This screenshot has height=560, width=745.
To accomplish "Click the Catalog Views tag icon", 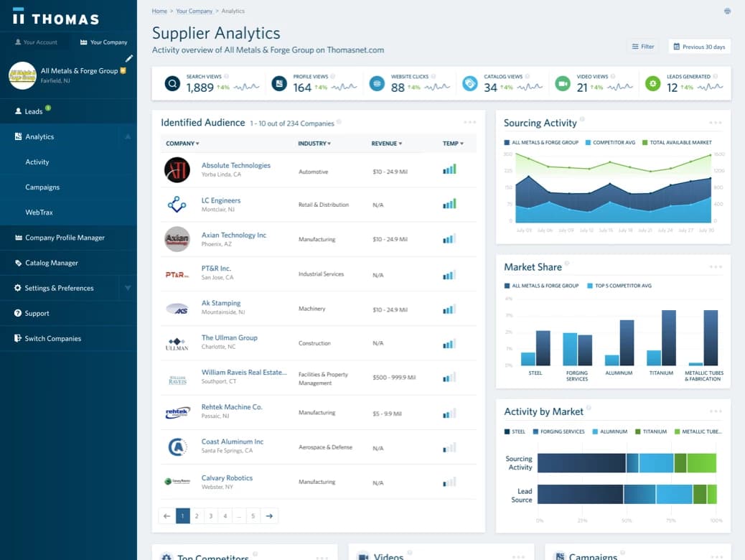I will pos(469,84).
